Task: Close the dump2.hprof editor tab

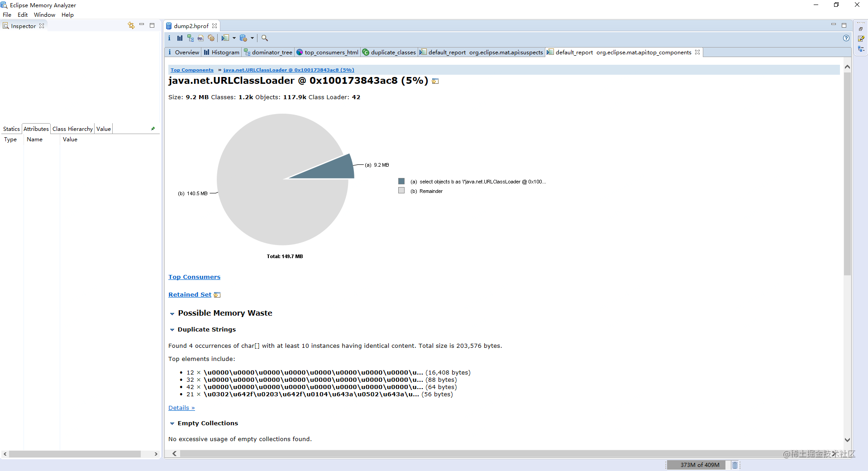Action: (215, 26)
